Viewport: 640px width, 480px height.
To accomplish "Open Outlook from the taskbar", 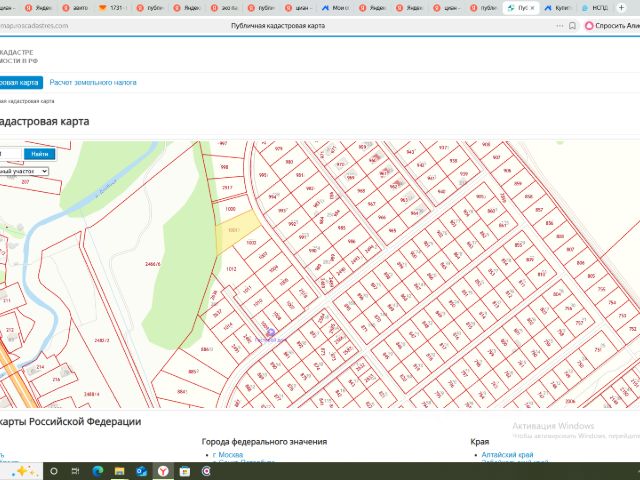I will (x=141, y=471).
